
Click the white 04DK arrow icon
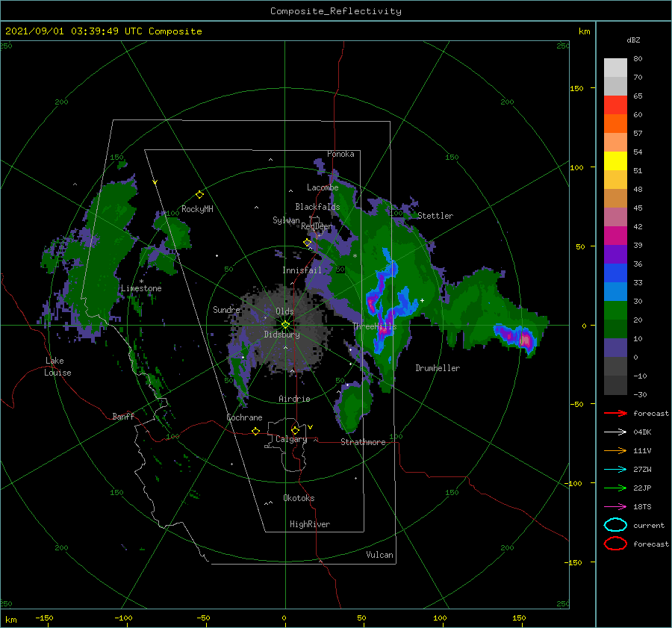615,432
